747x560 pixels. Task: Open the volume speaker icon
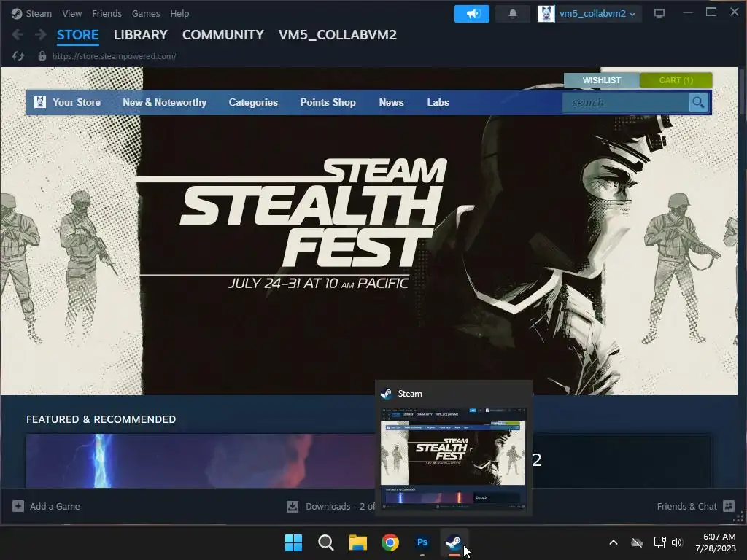(x=677, y=542)
